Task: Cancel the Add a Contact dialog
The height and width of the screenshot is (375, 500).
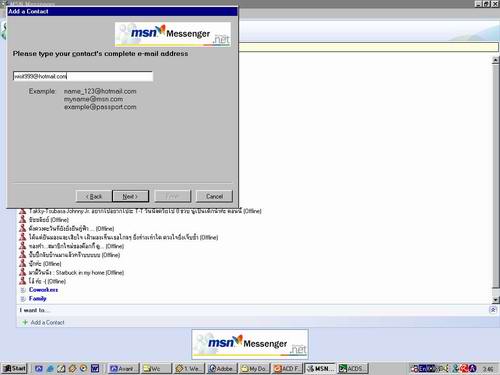Action: (x=214, y=196)
